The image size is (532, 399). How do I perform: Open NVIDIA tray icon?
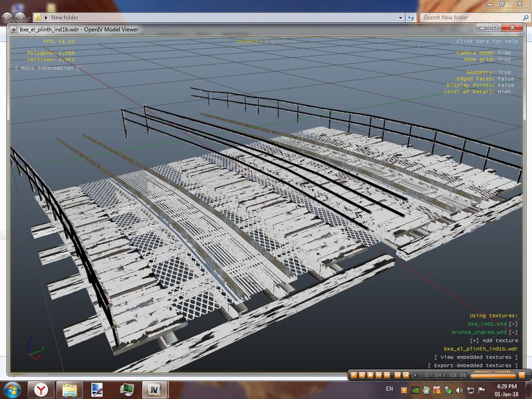(415, 390)
